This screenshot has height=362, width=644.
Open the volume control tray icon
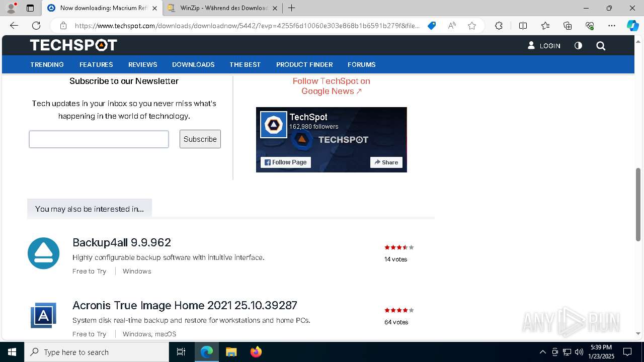pos(579,352)
